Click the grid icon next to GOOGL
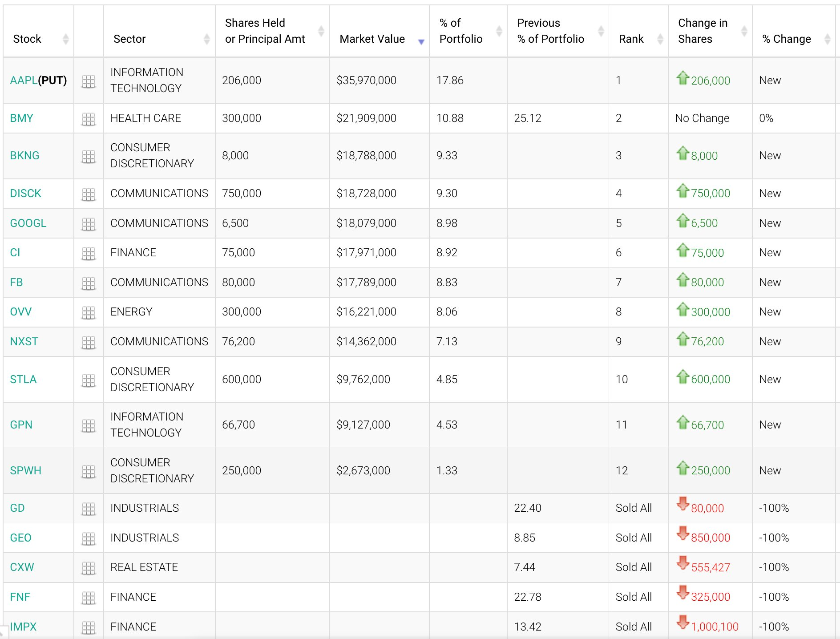Viewport: 840px width, 639px height. point(89,224)
